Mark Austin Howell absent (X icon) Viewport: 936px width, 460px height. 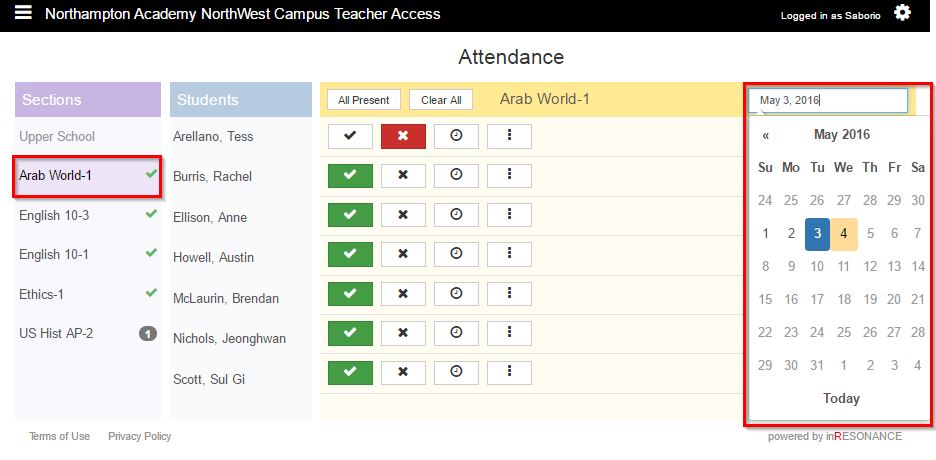click(x=403, y=254)
